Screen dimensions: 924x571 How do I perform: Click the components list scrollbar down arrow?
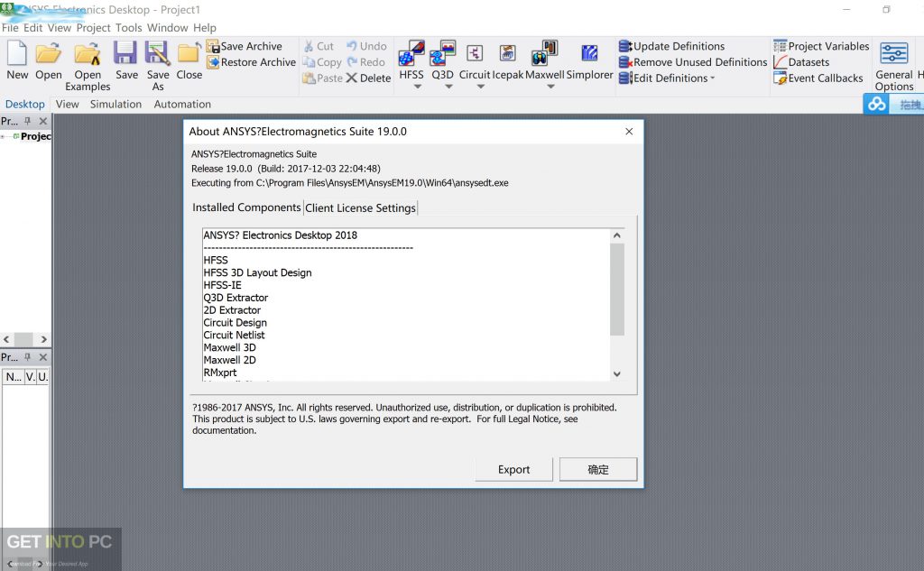[617, 373]
